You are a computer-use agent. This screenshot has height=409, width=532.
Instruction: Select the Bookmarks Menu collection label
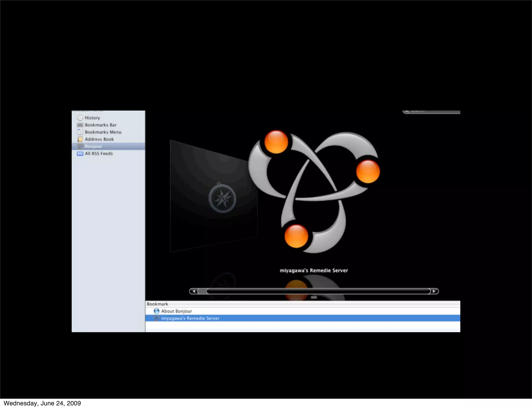(x=103, y=132)
